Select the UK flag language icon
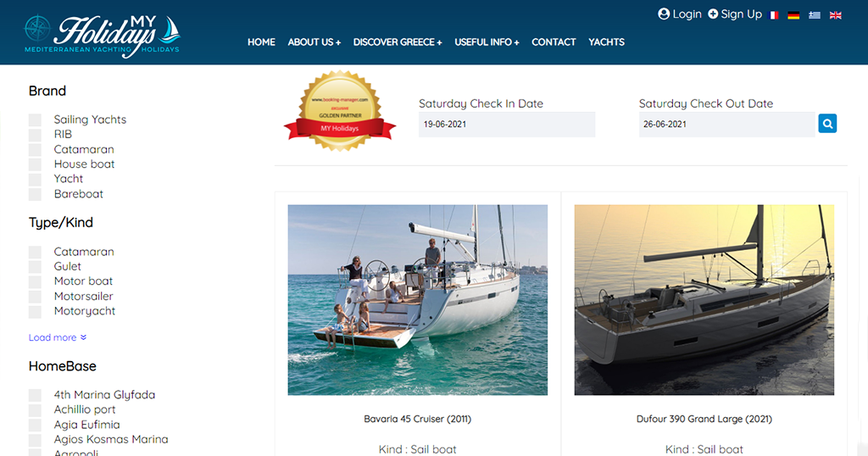The width and height of the screenshot is (868, 456). pyautogui.click(x=835, y=15)
